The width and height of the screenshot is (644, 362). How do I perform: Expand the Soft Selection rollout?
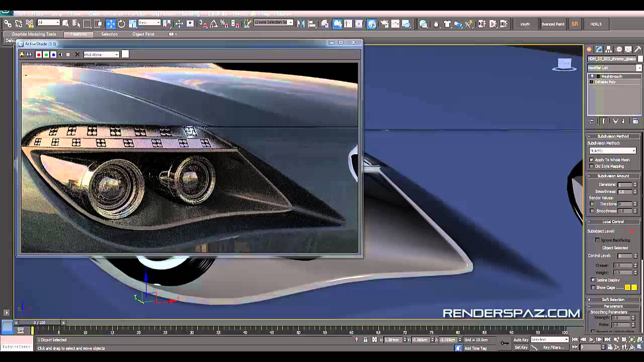point(613,300)
